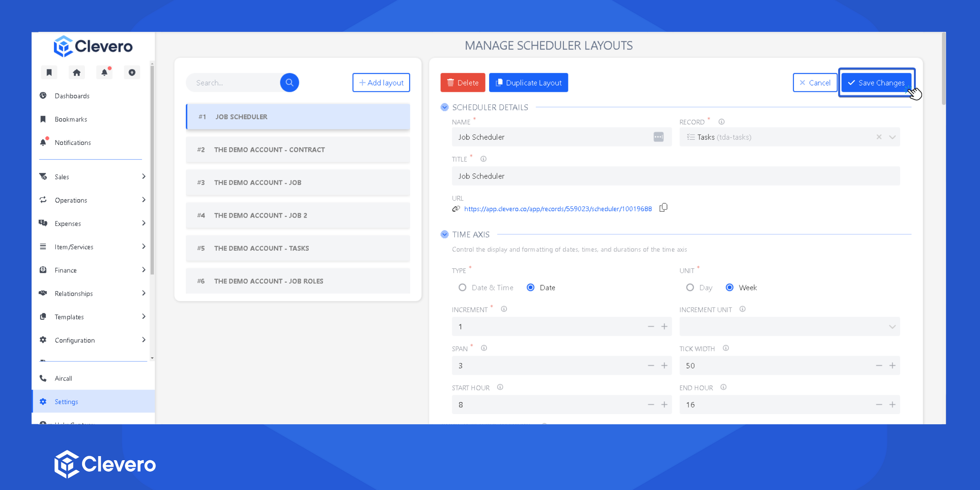Click the bookmark icon in top sidebar toolbar

click(49, 73)
